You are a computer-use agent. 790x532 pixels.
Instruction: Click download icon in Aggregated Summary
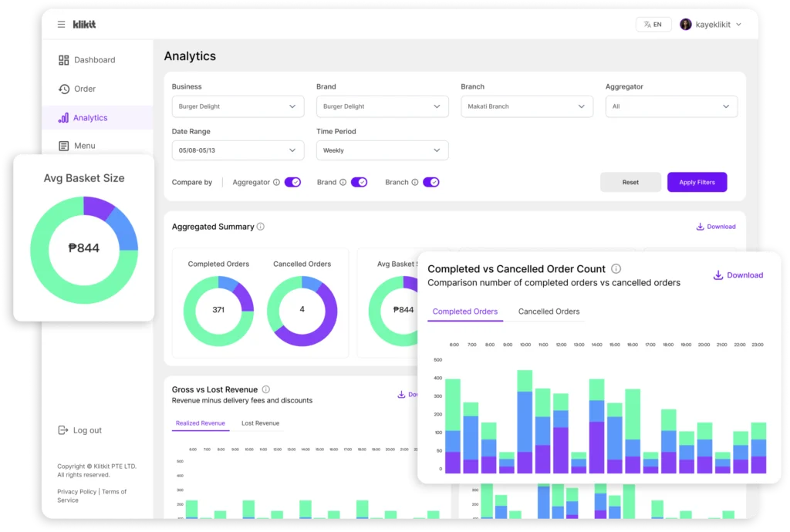700,227
